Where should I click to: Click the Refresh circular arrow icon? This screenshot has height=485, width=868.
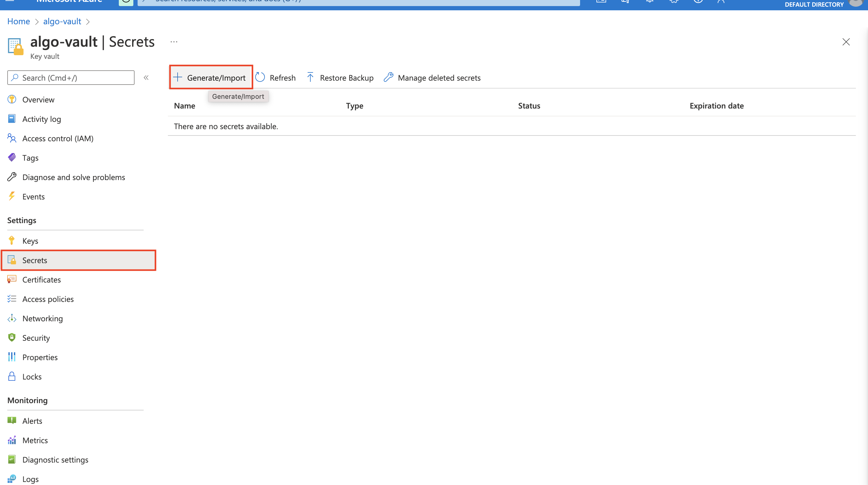(x=260, y=77)
